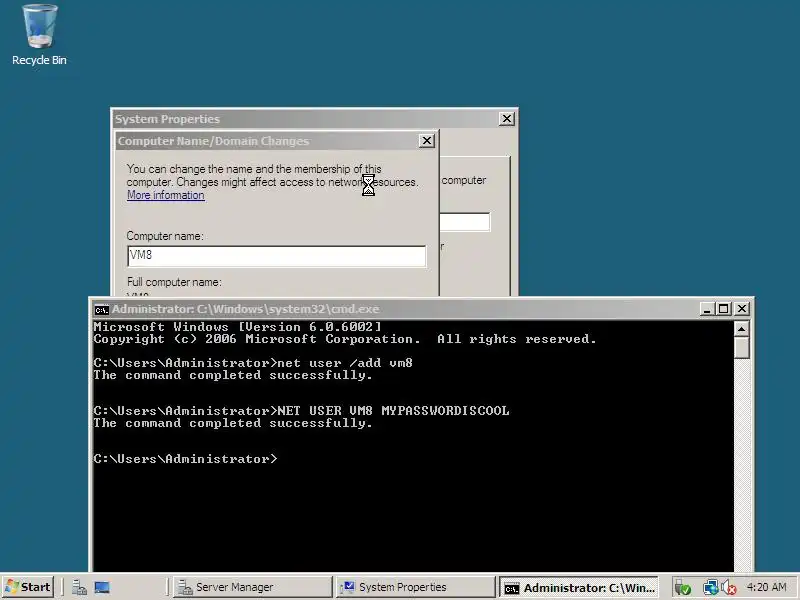Click the System Properties description text field
Image resolution: width=800 pixels, height=600 pixels.
465,222
